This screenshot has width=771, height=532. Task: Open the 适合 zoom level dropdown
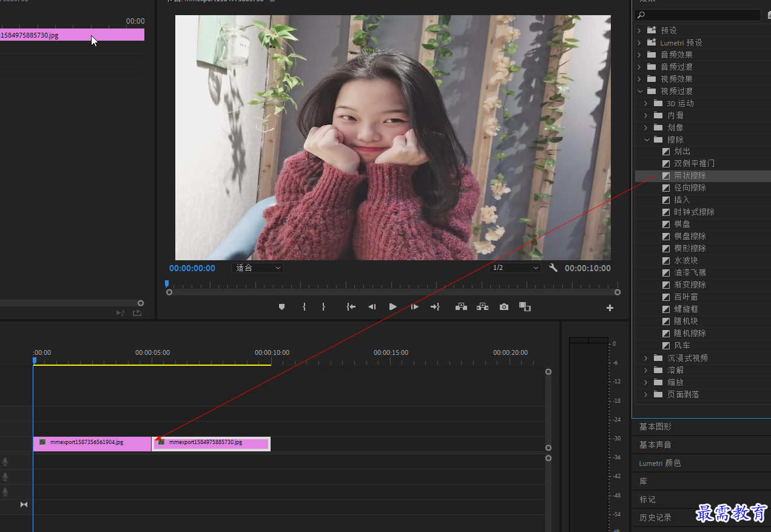pyautogui.click(x=257, y=268)
